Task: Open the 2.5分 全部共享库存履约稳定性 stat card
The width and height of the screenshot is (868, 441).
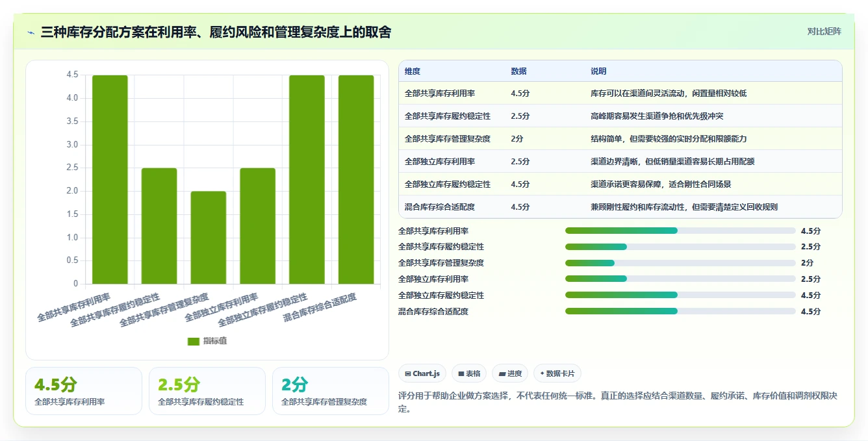Action: [207, 391]
